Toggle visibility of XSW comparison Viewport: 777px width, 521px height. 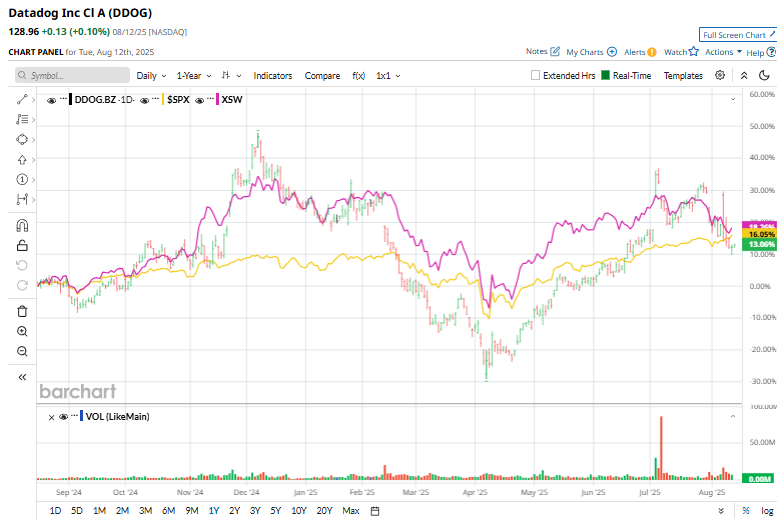coord(199,100)
